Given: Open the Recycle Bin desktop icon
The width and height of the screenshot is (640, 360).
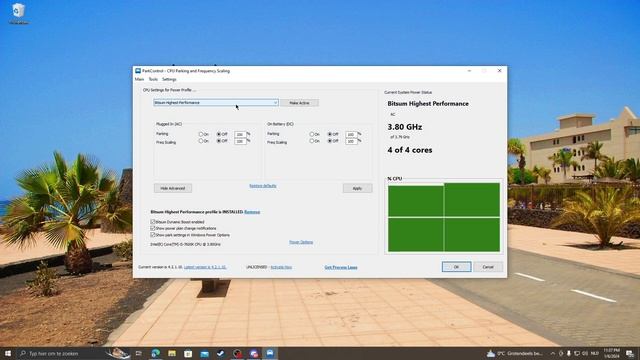Looking at the screenshot, I should click(18, 13).
